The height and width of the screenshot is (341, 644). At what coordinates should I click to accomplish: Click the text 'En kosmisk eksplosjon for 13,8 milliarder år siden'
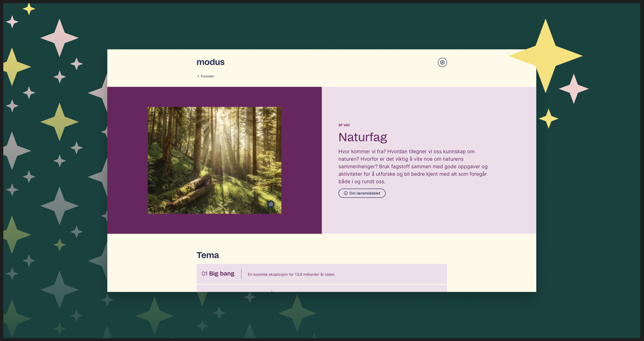291,274
